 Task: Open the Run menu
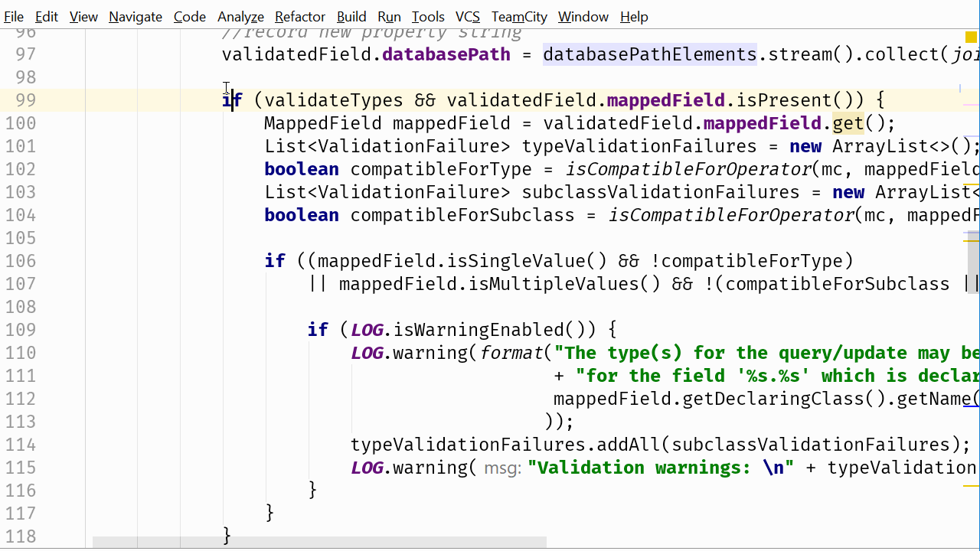(x=388, y=17)
